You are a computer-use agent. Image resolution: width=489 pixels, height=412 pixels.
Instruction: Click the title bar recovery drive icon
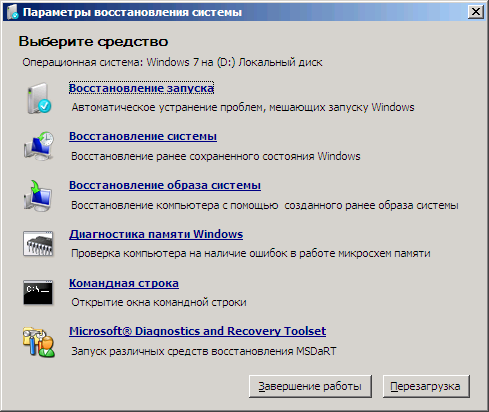point(13,12)
